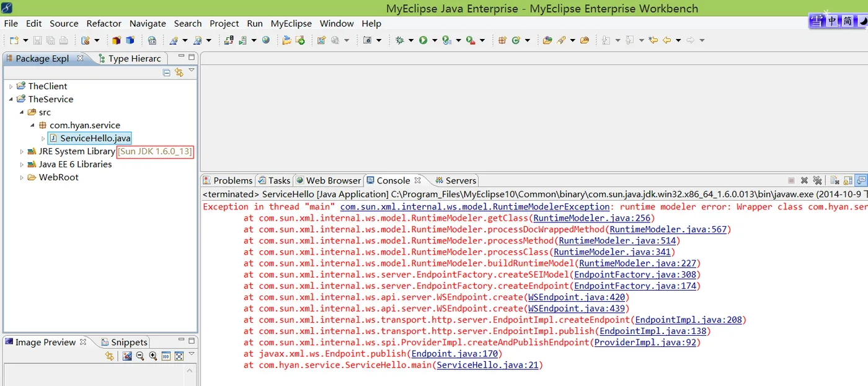
Task: Maximize the Package Explorer panel
Action: point(192,57)
